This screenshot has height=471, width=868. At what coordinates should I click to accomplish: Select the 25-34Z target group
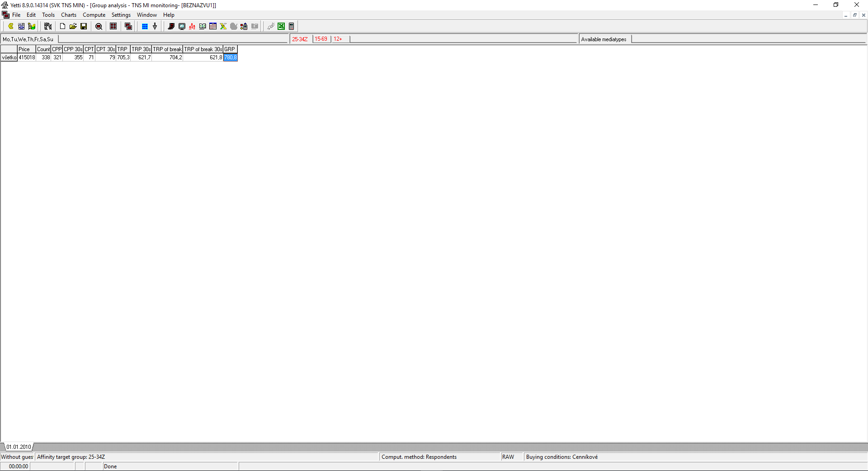300,39
